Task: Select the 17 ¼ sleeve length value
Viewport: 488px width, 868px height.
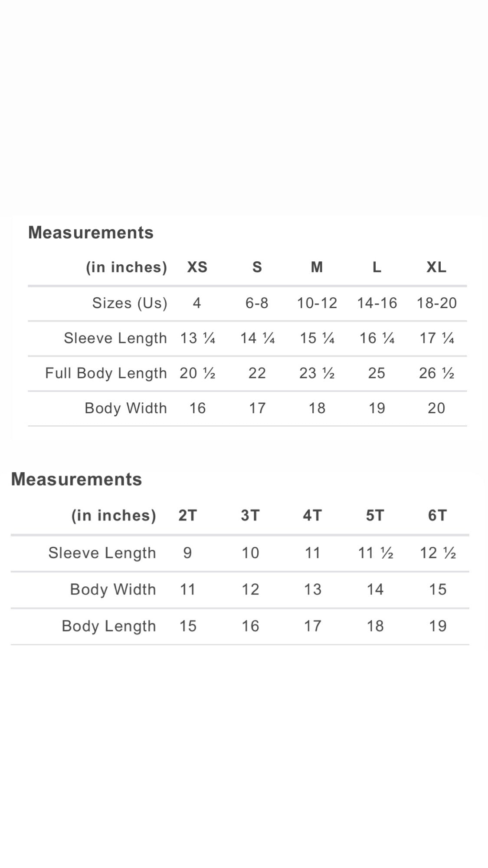Action: coord(436,338)
